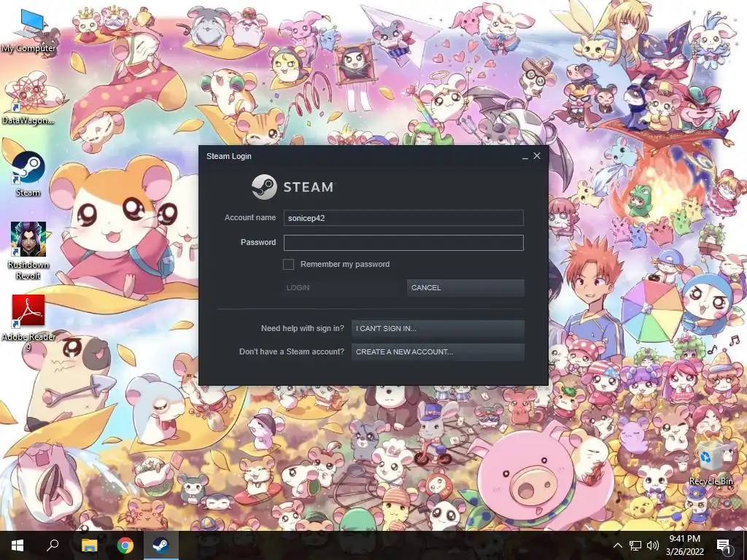Image resolution: width=747 pixels, height=560 pixels.
Task: Click the Account name field
Action: coord(403,218)
